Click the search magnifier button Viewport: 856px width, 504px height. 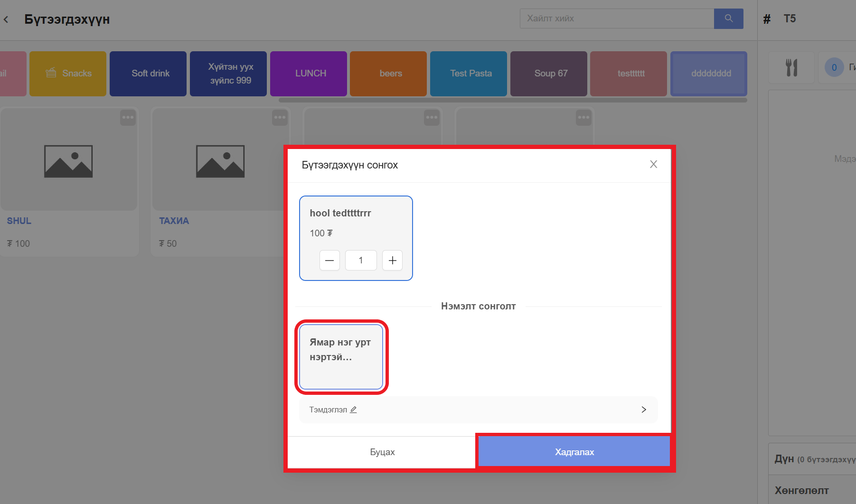click(728, 19)
